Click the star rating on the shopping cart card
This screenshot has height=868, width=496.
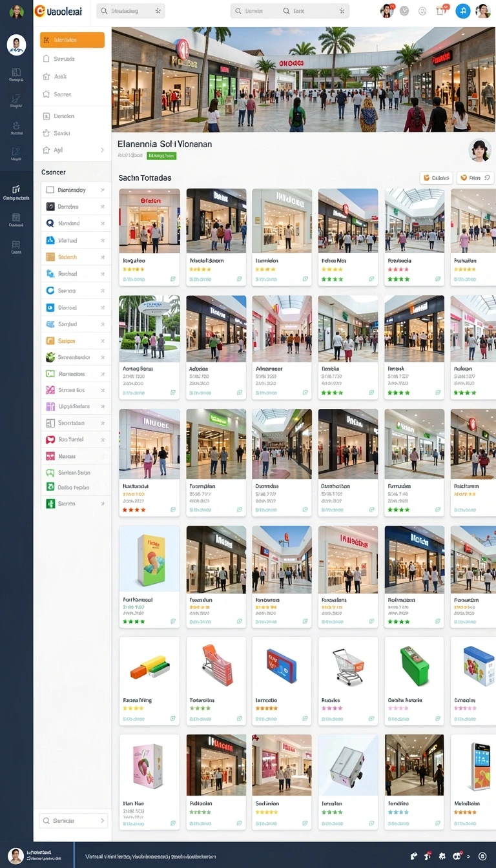332,708
